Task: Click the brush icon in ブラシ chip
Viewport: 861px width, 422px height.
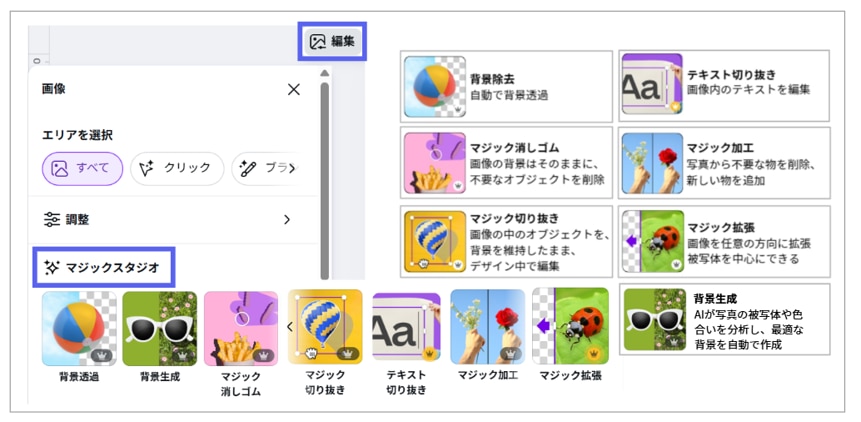Action: [248, 168]
